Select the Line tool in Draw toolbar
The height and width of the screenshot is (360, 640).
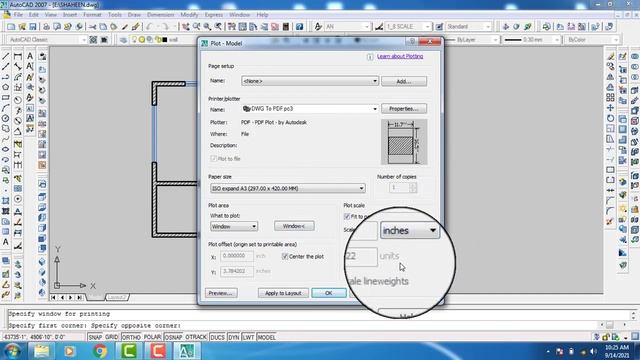6,56
